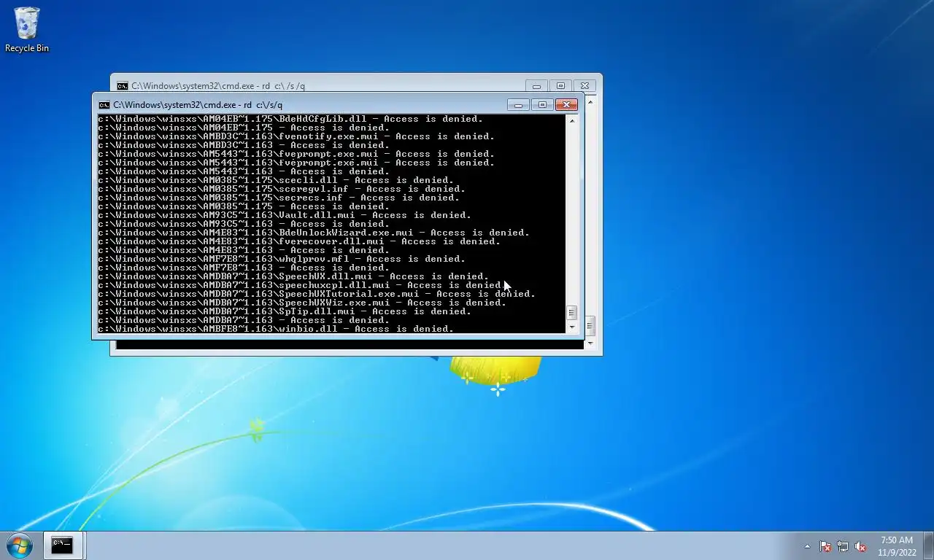The width and height of the screenshot is (934, 560).
Task: Open the muted volume speaker tray icon
Action: (860, 546)
